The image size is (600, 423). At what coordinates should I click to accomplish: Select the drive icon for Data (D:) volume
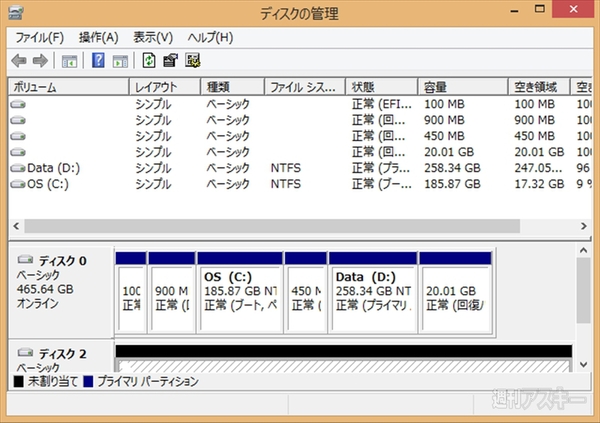coord(18,168)
